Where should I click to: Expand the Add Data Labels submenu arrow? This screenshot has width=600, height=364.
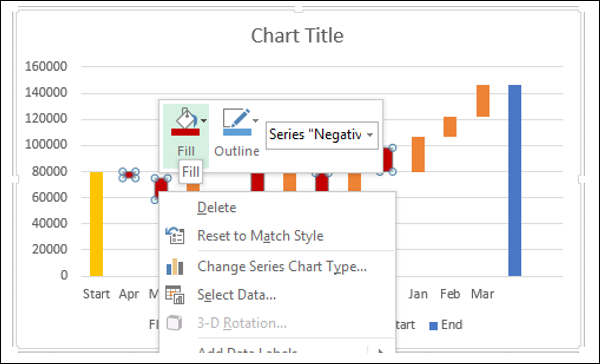point(380,351)
